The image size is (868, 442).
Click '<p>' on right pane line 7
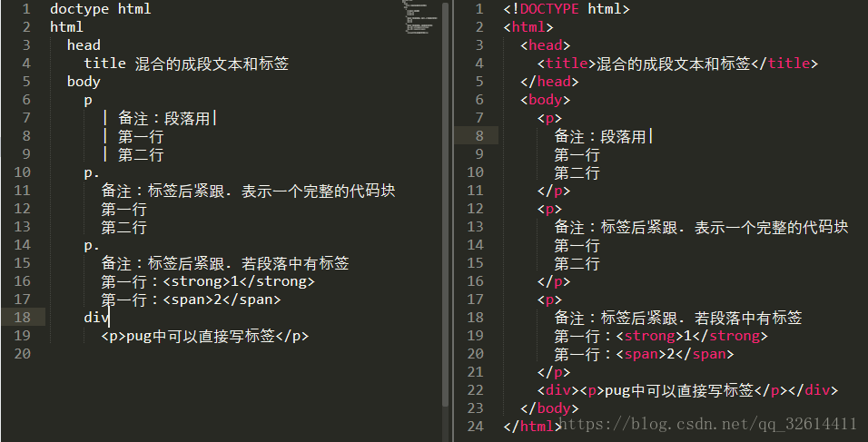549,118
